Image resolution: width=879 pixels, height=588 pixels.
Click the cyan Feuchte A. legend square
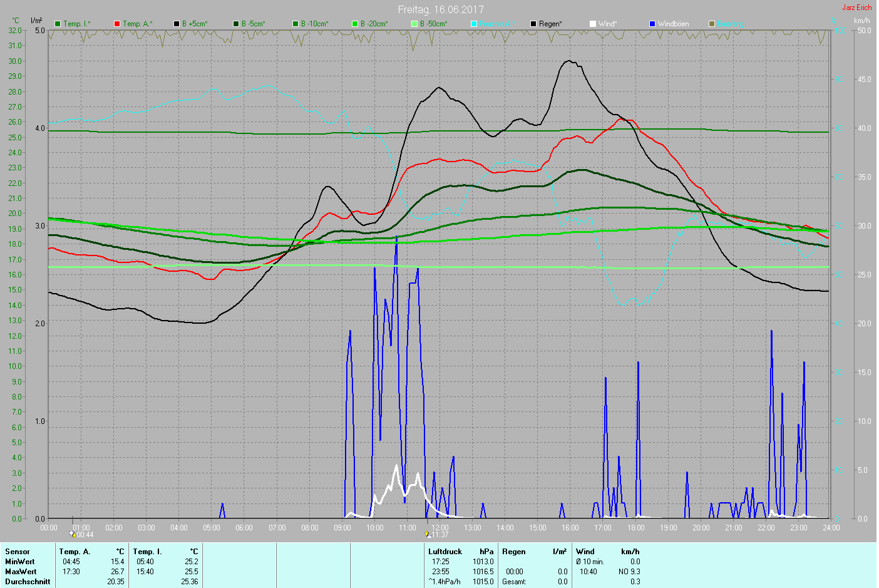pyautogui.click(x=474, y=24)
